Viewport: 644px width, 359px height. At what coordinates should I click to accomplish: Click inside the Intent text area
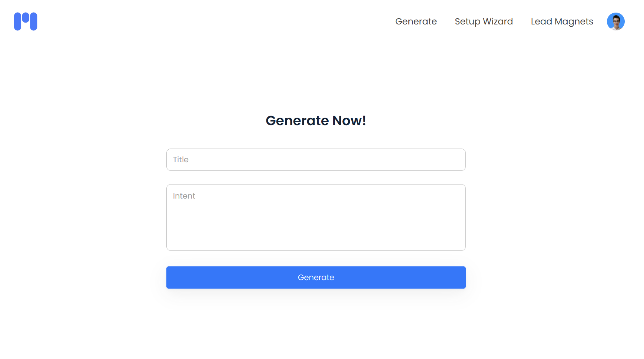pyautogui.click(x=316, y=217)
